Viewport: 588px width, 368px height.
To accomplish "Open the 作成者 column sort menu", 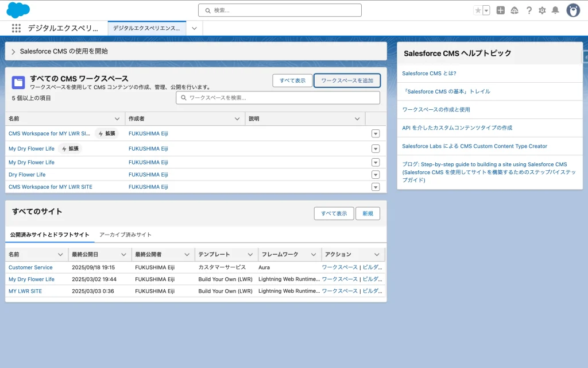I will (x=238, y=119).
